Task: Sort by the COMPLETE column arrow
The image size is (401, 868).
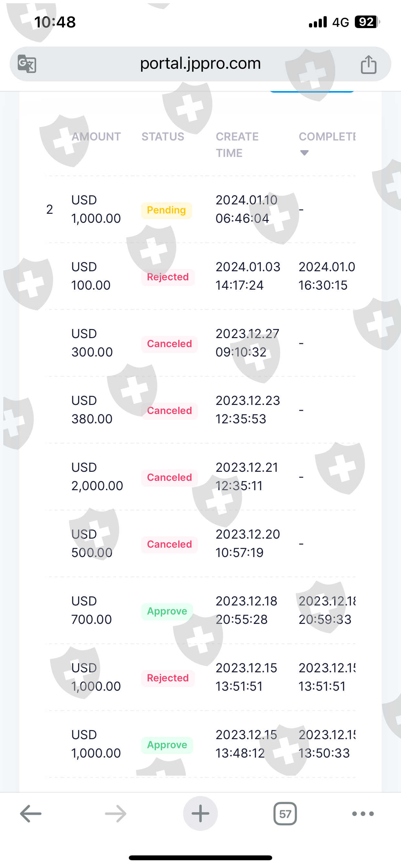Action: 304,153
